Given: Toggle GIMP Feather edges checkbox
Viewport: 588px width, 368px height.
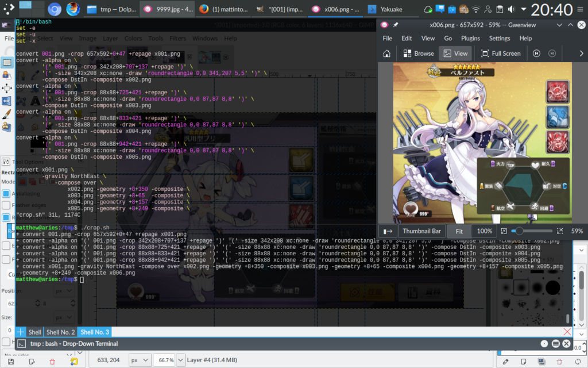Looking at the screenshot, I should 6,205.
